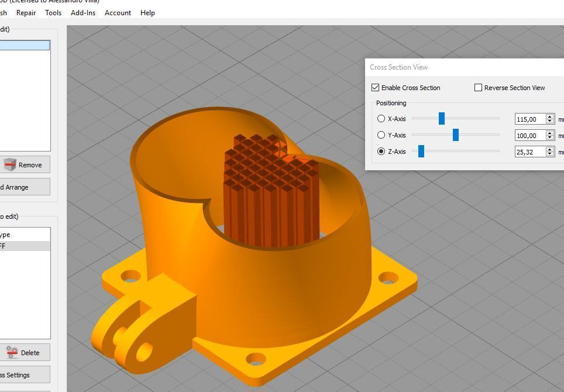
Task: Open the Help menu
Action: click(147, 12)
